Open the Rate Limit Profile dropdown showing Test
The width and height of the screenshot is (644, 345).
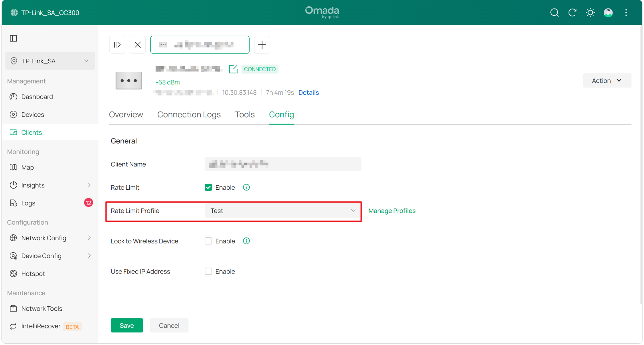tap(283, 211)
